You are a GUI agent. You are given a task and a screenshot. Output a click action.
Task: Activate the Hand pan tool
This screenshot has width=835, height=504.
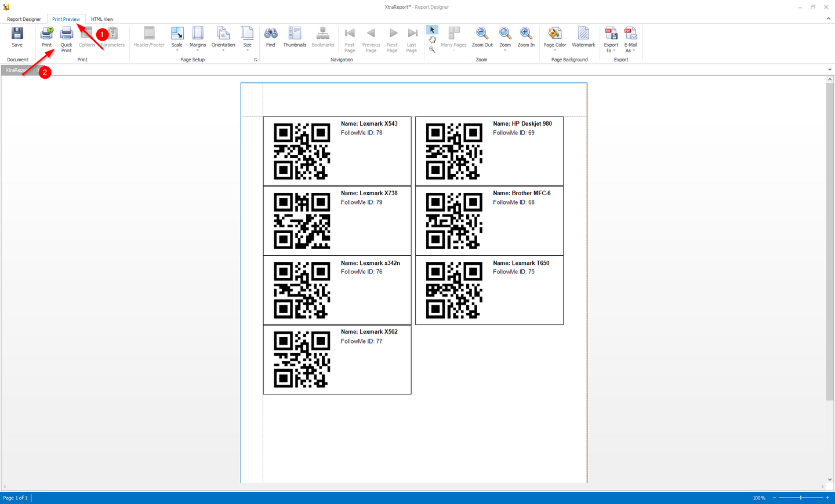click(x=432, y=39)
